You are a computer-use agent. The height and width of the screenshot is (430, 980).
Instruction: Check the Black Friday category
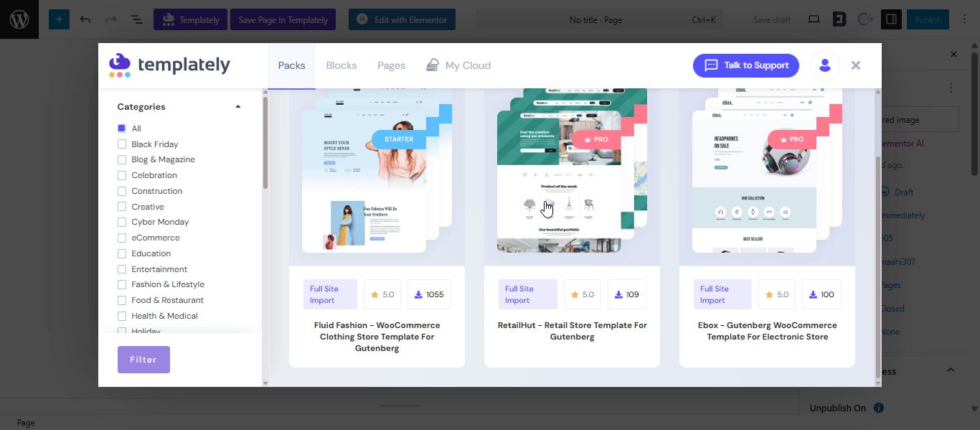[122, 144]
